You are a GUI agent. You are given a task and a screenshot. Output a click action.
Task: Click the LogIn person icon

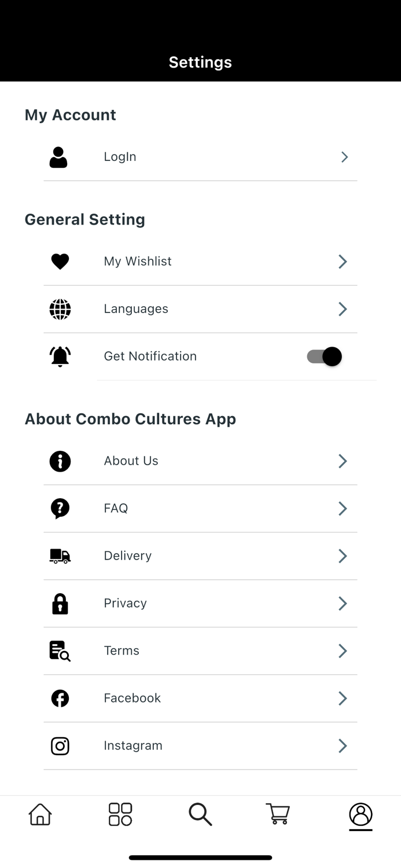tap(58, 156)
